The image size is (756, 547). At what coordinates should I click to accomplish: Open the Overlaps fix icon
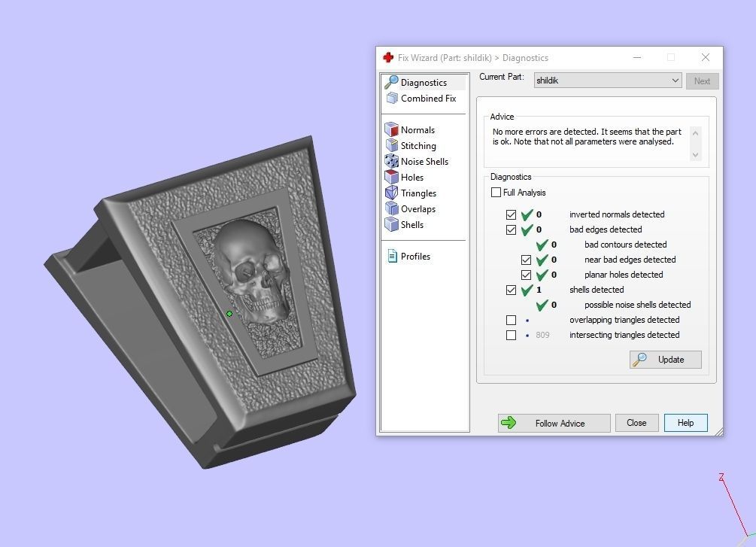coord(391,209)
